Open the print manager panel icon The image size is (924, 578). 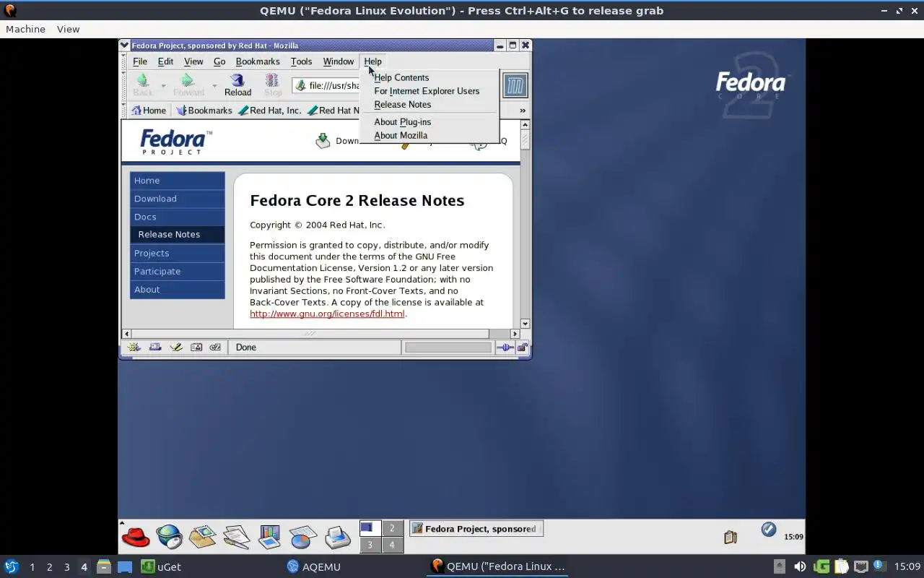pyautogui.click(x=337, y=537)
